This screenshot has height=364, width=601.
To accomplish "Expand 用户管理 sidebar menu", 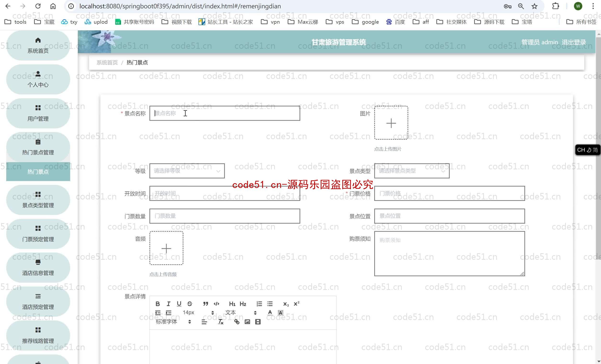I will [38, 113].
